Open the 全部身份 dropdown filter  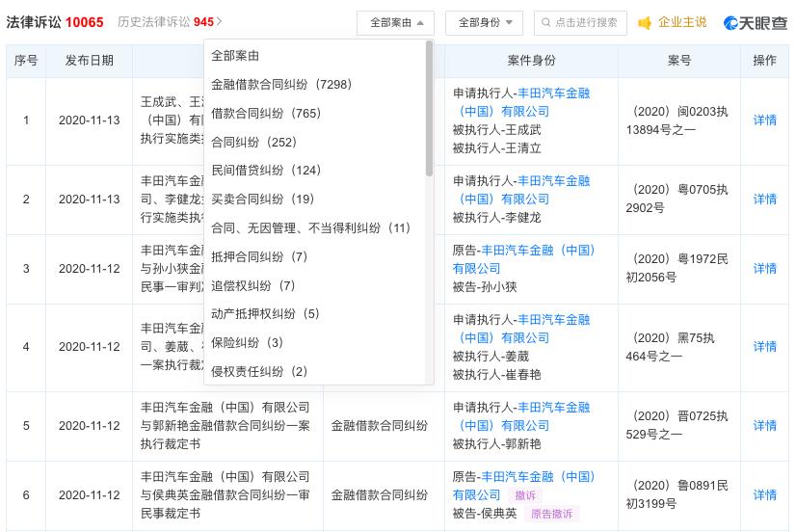pyautogui.click(x=485, y=23)
